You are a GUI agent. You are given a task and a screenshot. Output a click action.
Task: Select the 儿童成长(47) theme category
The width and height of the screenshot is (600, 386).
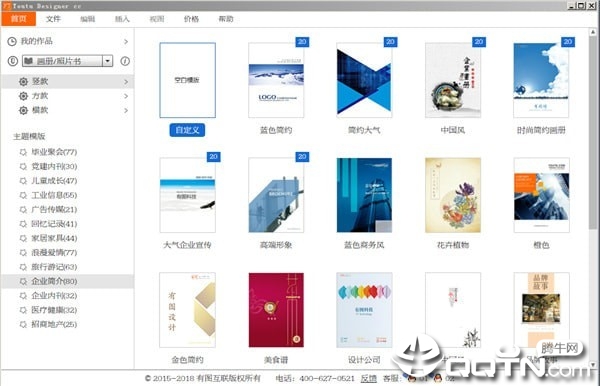pyautogui.click(x=54, y=181)
